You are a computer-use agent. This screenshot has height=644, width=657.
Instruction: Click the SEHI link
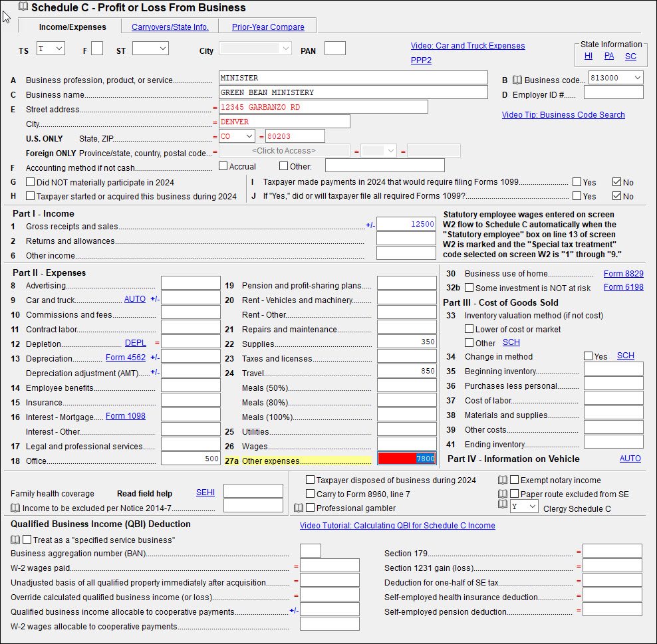pos(205,492)
